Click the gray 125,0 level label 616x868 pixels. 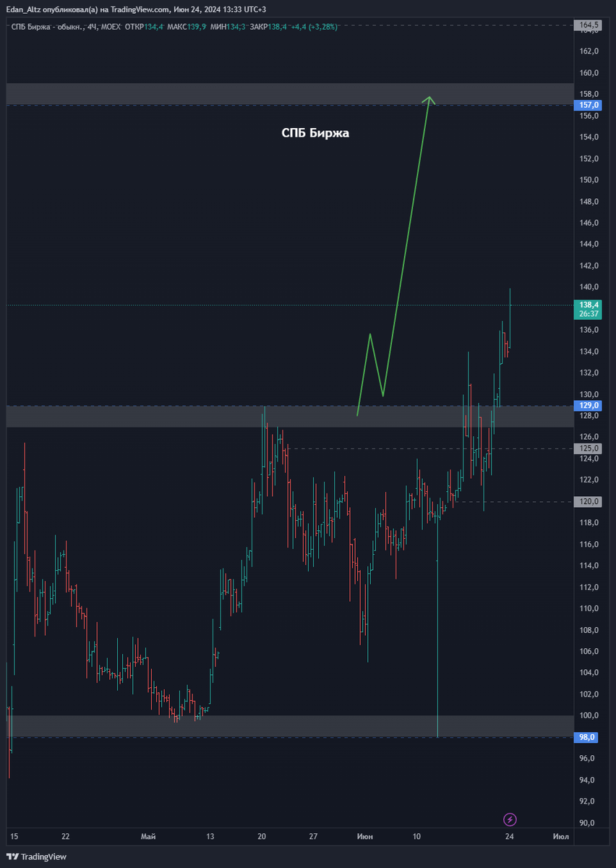point(586,448)
